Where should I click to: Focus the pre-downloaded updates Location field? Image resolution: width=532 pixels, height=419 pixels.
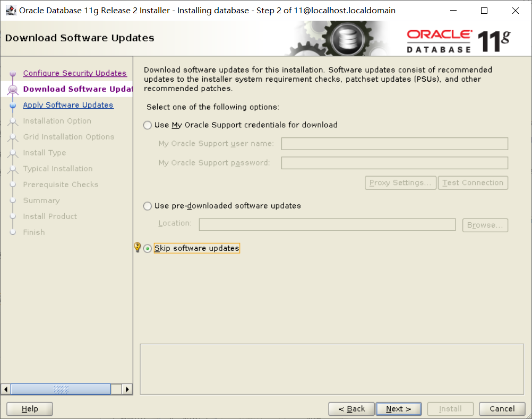click(327, 225)
